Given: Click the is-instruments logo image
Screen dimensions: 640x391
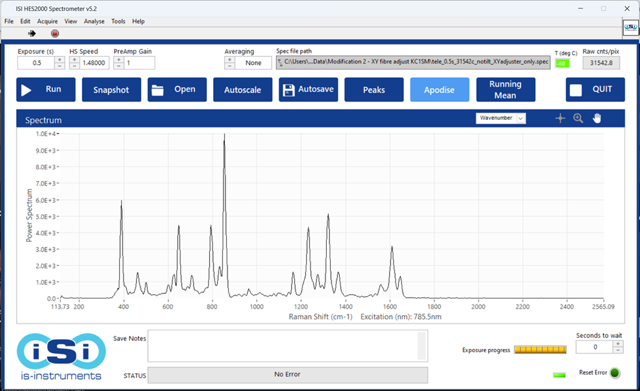Looking at the screenshot, I should (61, 356).
